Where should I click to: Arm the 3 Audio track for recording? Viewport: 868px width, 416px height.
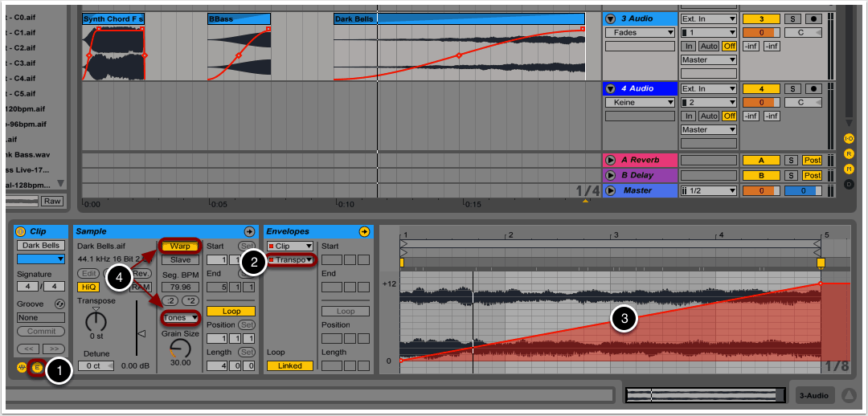(x=813, y=18)
